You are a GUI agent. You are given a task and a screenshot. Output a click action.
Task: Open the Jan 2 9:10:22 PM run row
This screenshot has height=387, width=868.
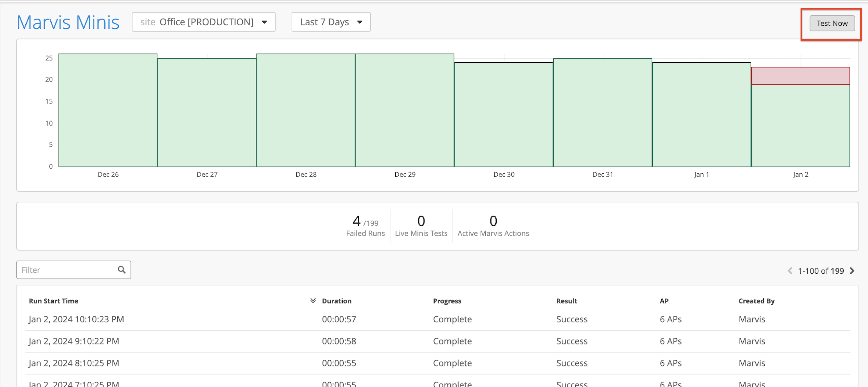74,341
